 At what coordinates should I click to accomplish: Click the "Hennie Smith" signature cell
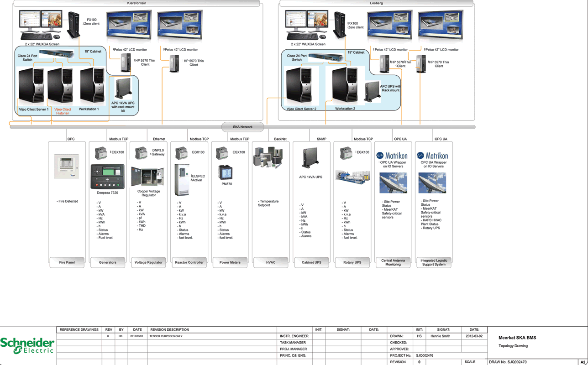click(443, 336)
